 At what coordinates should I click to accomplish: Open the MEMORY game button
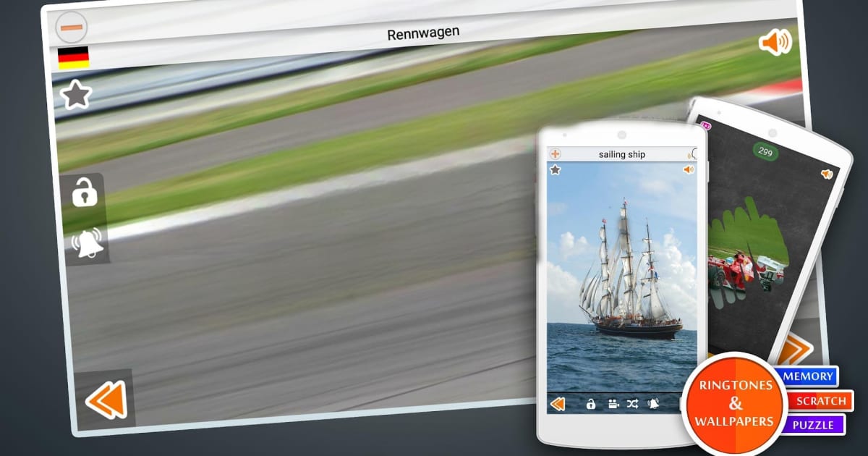810,376
